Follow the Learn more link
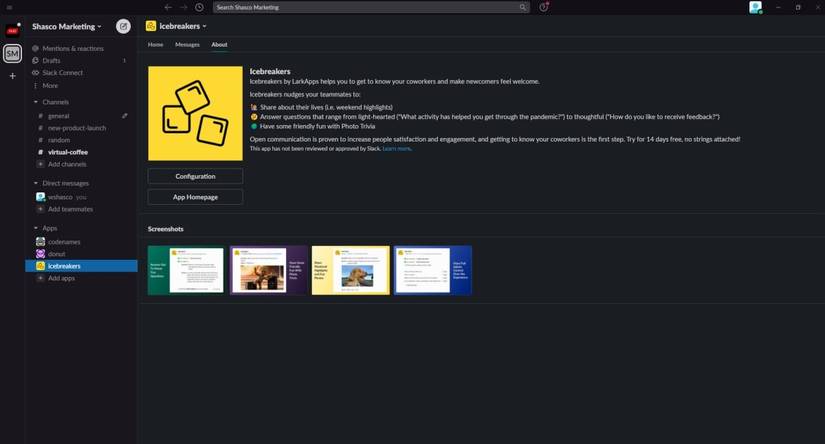Image resolution: width=825 pixels, height=444 pixels. 396,149
